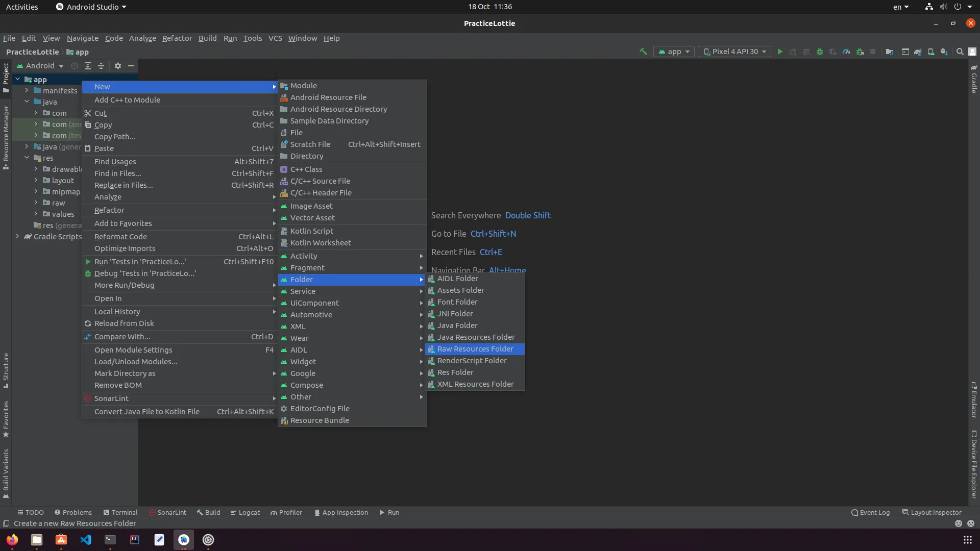The width and height of the screenshot is (980, 551).
Task: Open project panel settings gear icon
Action: click(118, 66)
